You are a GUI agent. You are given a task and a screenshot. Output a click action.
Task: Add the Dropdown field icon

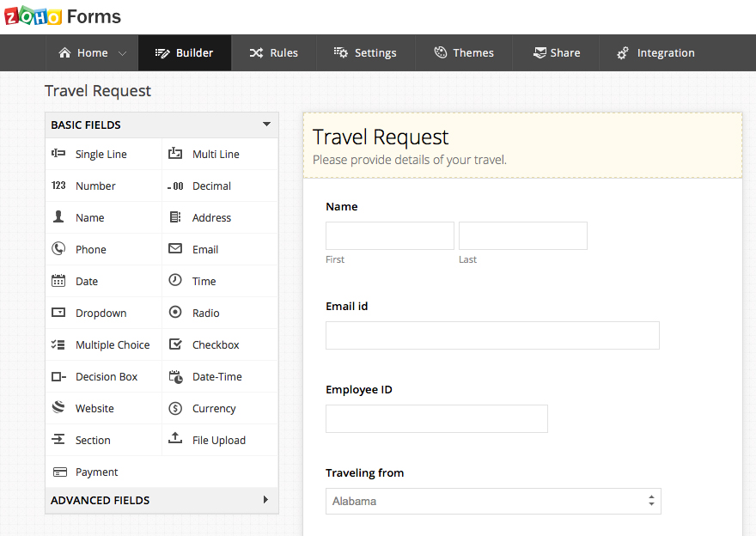58,313
